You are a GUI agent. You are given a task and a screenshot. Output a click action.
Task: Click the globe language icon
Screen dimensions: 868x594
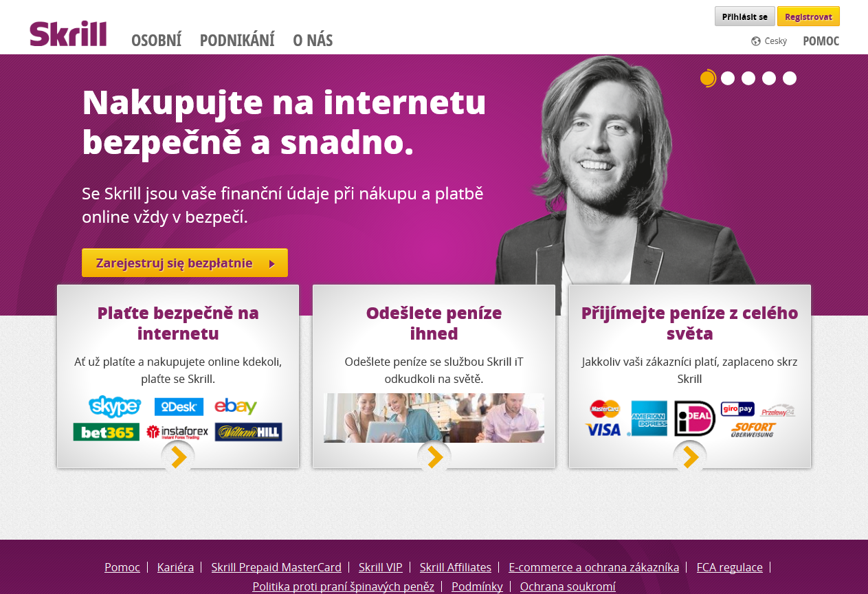click(x=756, y=41)
